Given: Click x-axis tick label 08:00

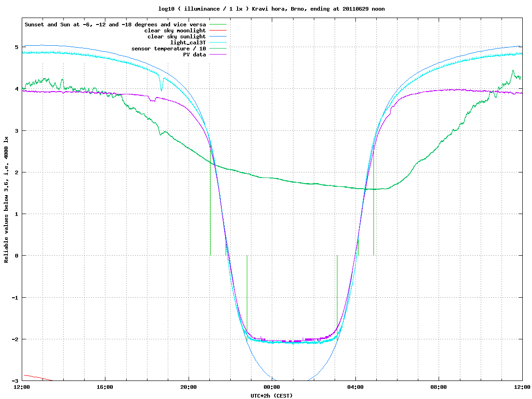Looking at the screenshot, I should coord(439,387).
